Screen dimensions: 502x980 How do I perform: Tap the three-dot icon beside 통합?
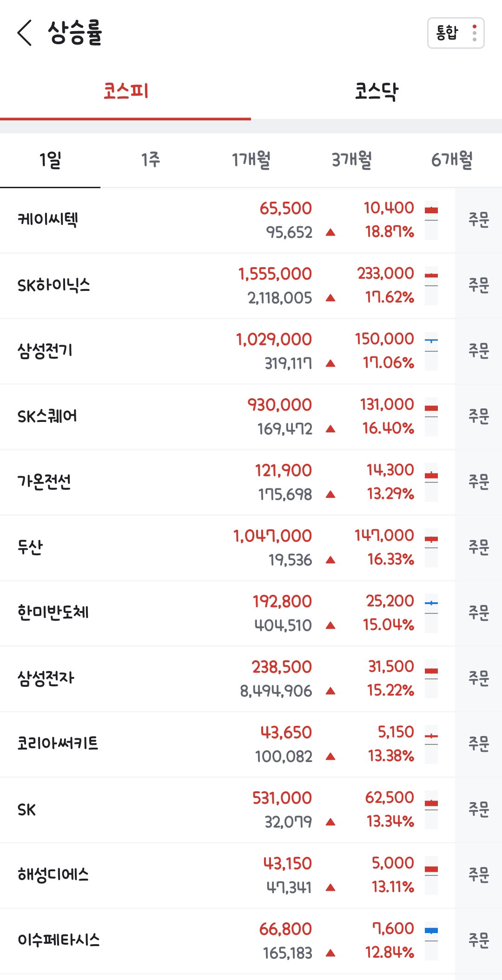coord(474,33)
